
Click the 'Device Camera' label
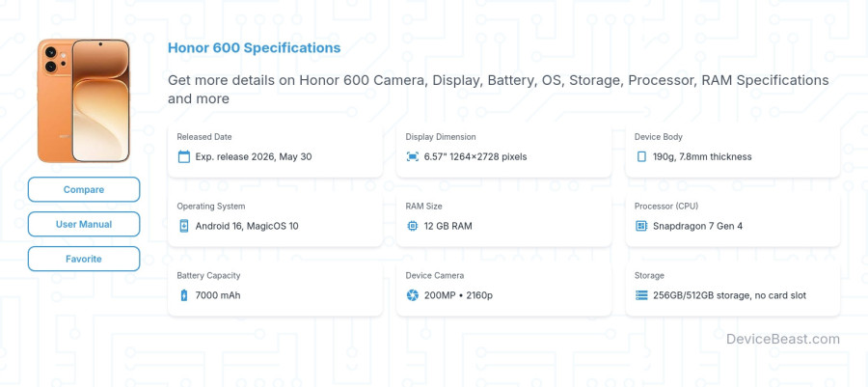(435, 275)
